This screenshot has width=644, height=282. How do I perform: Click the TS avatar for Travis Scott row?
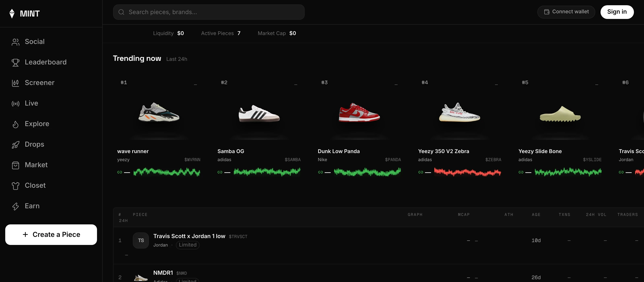coord(141,241)
